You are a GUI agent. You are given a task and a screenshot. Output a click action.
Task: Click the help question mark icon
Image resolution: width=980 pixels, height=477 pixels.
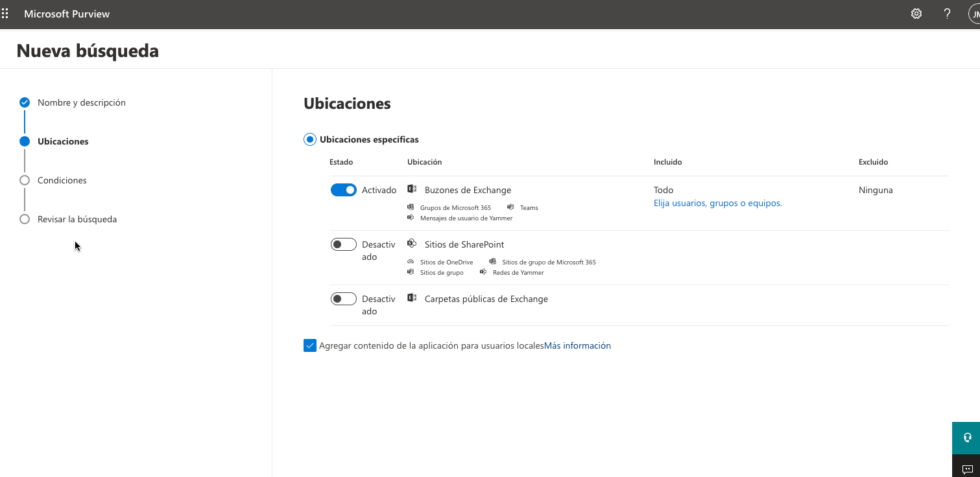tap(947, 14)
